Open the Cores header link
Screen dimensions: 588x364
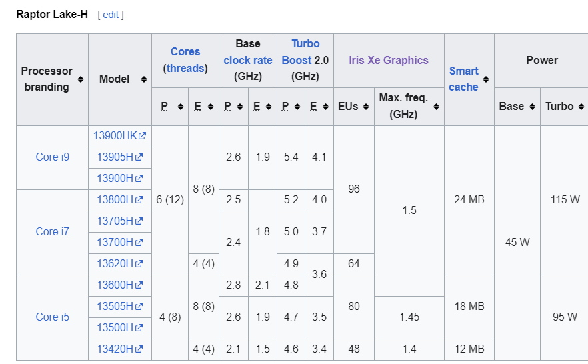pyautogui.click(x=185, y=51)
